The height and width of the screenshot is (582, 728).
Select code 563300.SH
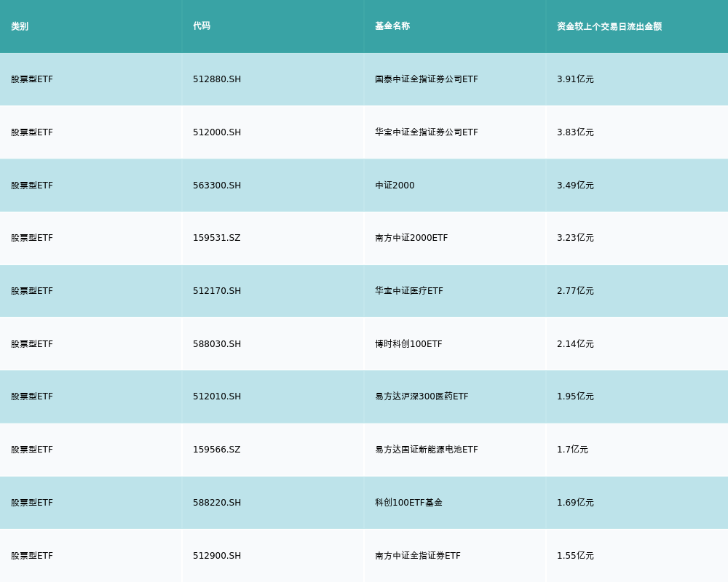coord(217,186)
